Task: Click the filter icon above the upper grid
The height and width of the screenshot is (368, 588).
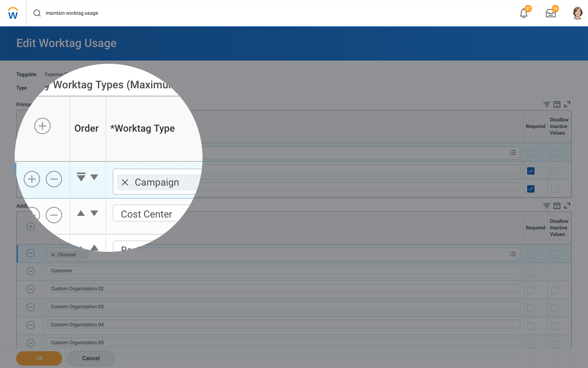Action: pos(546,105)
